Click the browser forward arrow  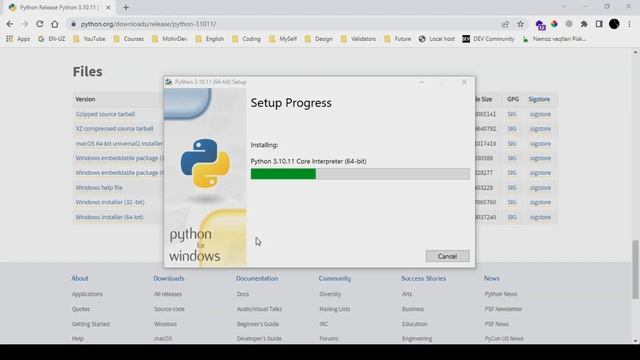[x=24, y=24]
